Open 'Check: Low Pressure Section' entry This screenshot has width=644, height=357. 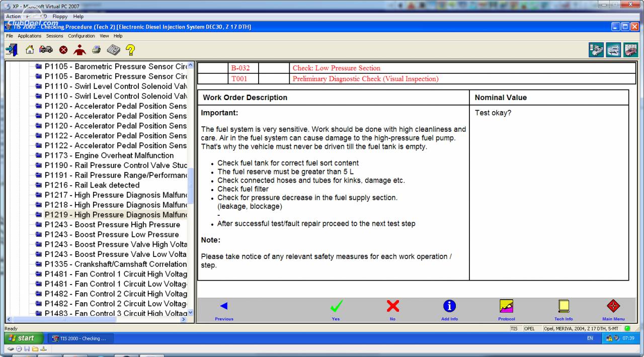pos(337,68)
